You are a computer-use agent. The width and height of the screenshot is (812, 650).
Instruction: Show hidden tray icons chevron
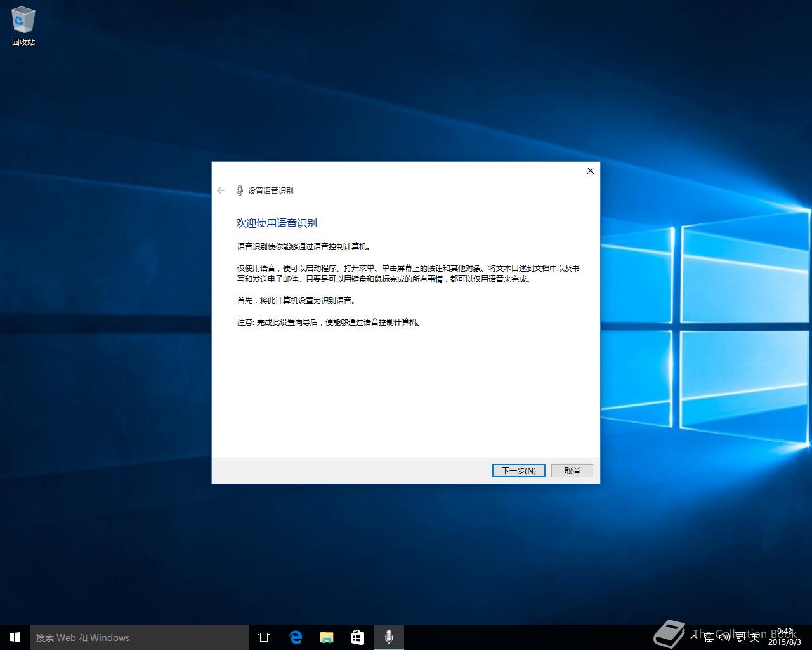click(693, 637)
